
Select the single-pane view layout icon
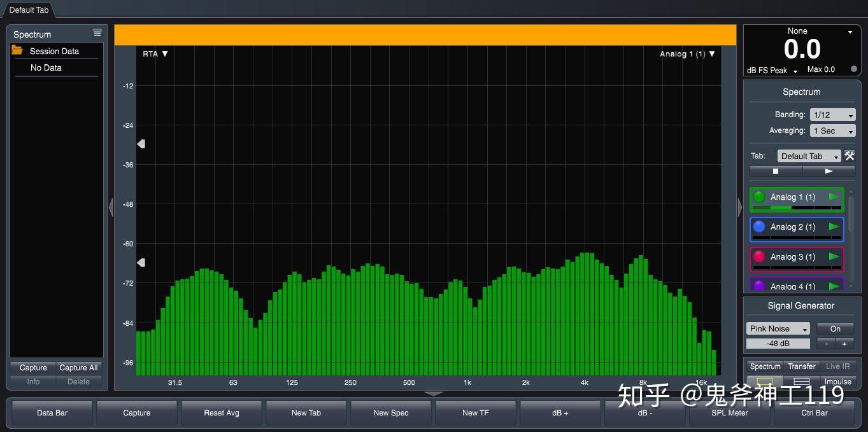(x=765, y=381)
